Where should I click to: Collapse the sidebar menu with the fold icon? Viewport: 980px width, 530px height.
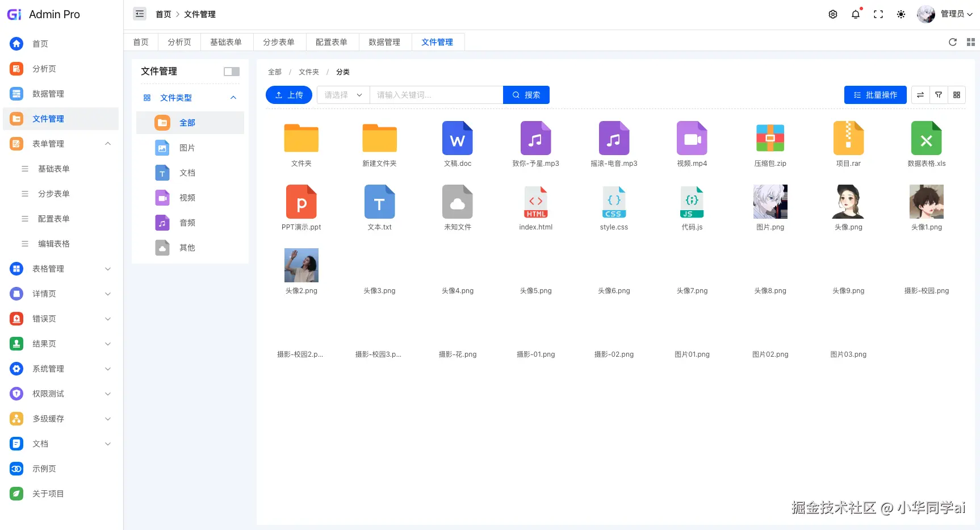tap(140, 14)
